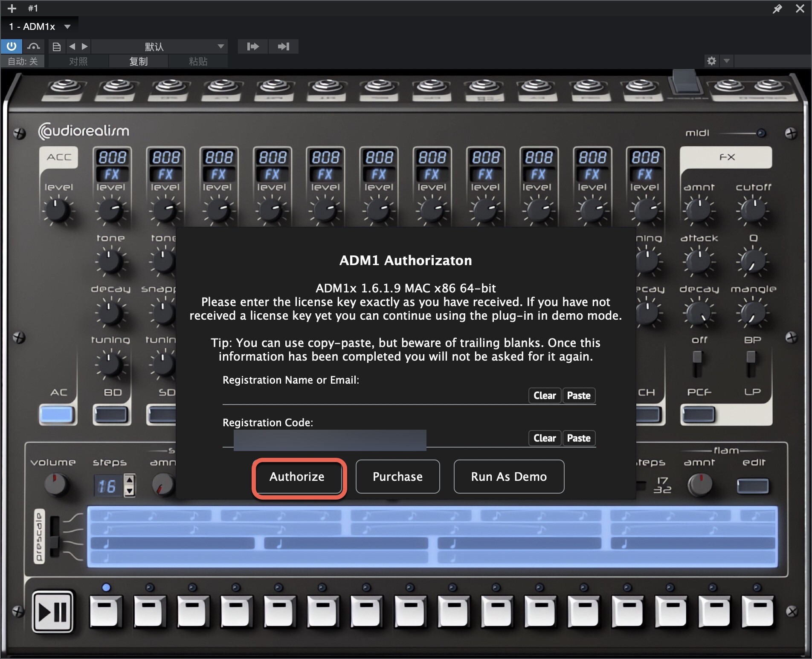The height and width of the screenshot is (659, 812).
Task: Decrease the steps count stepper
Action: pyautogui.click(x=130, y=491)
